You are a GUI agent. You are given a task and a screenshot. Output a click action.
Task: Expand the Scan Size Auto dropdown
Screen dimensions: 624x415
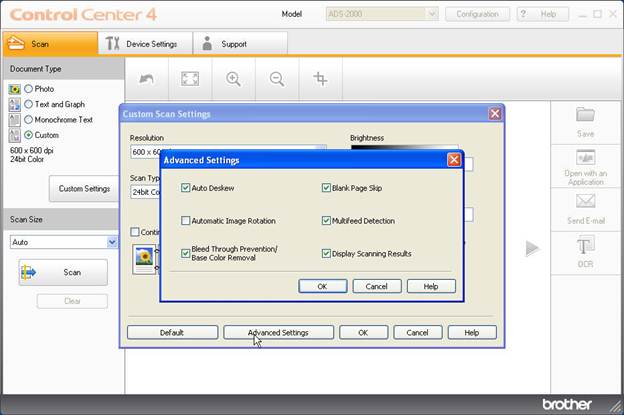(112, 242)
